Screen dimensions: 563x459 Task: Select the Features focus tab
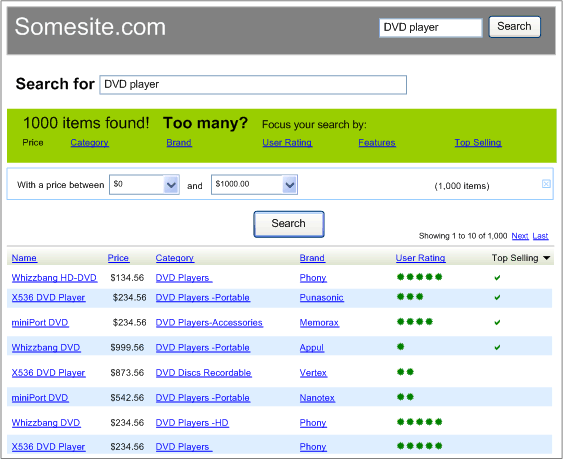point(377,143)
